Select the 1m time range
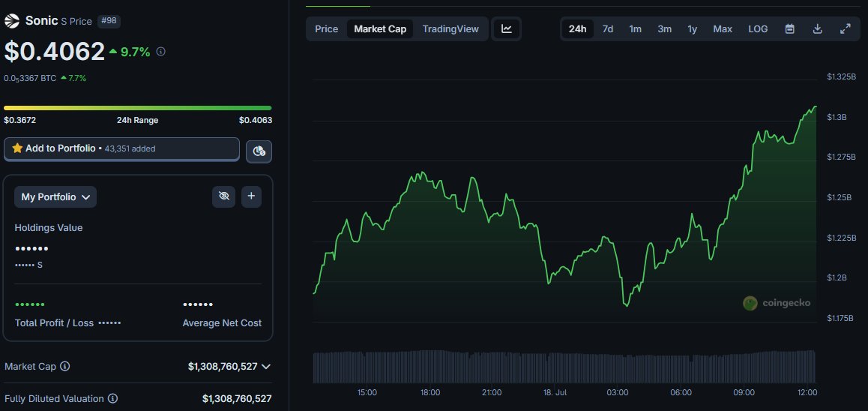The height and width of the screenshot is (411, 868). tap(636, 28)
